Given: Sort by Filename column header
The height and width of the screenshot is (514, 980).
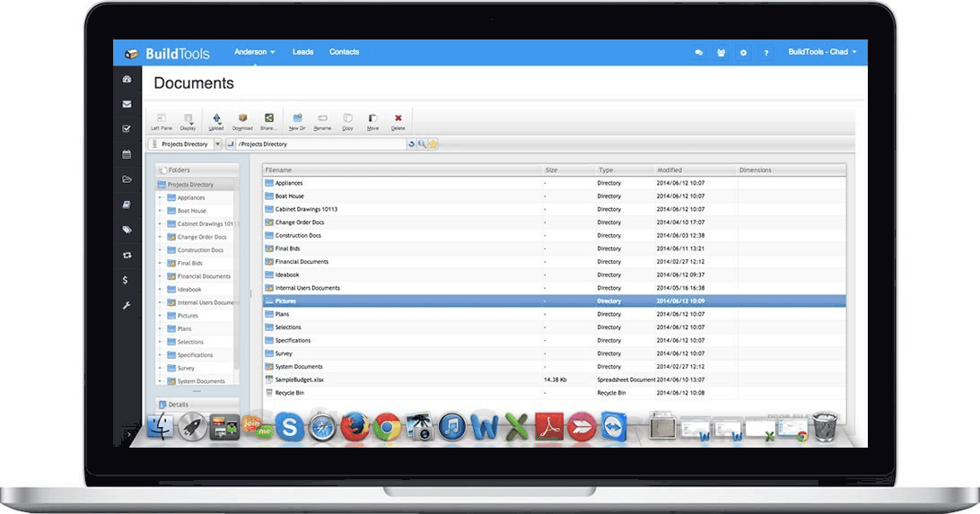Looking at the screenshot, I should coord(402,170).
